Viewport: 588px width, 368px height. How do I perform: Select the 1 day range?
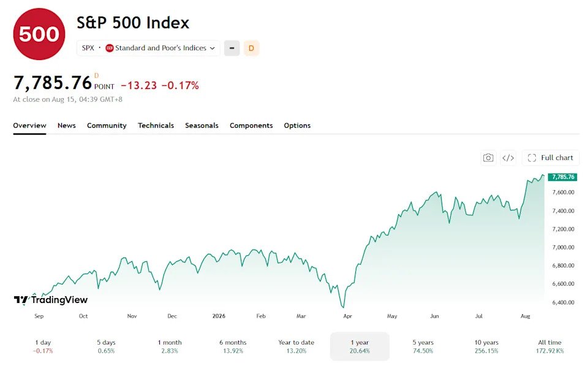tap(43, 346)
